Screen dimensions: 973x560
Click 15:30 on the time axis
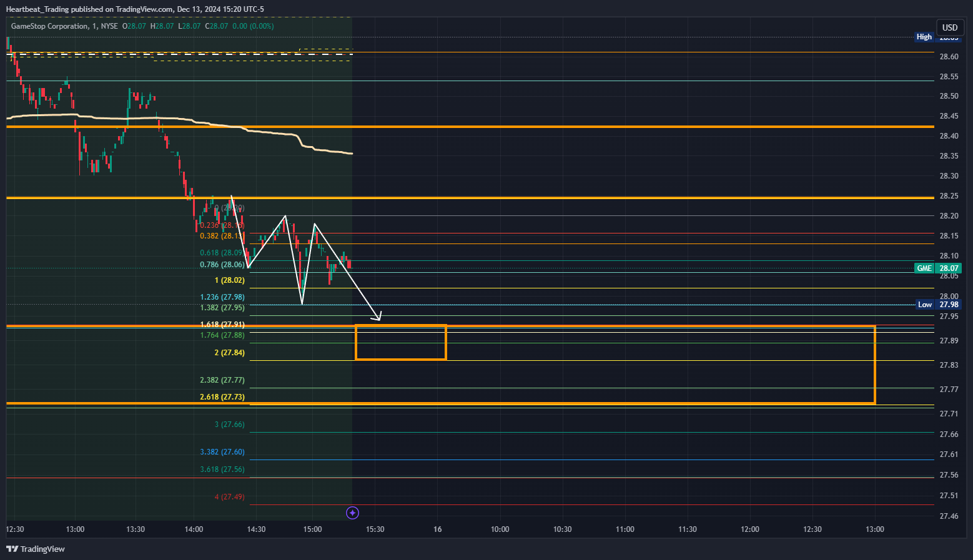tap(375, 529)
